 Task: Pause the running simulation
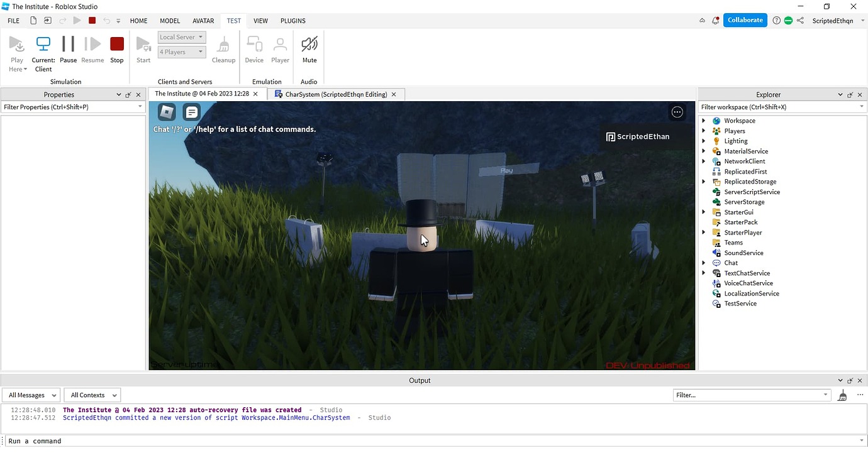67,44
